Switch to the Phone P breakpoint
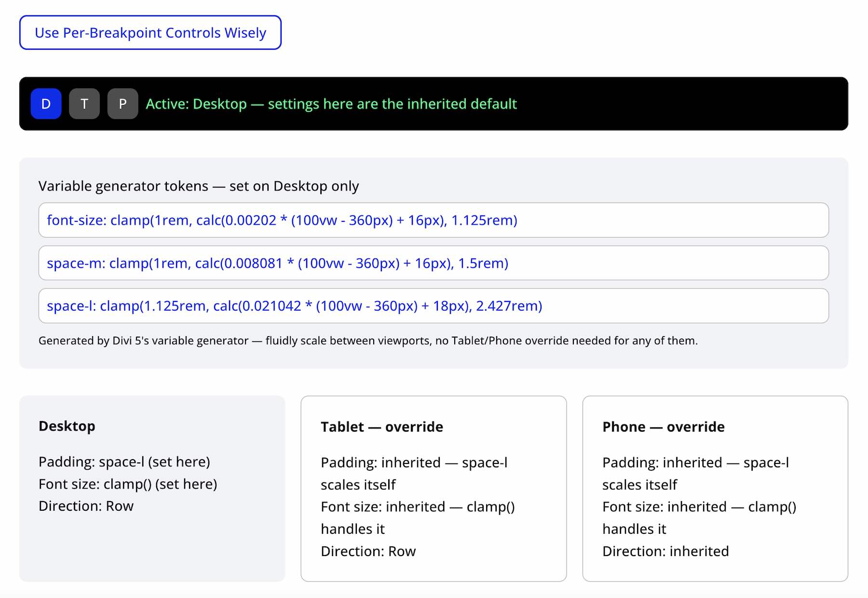 [122, 104]
